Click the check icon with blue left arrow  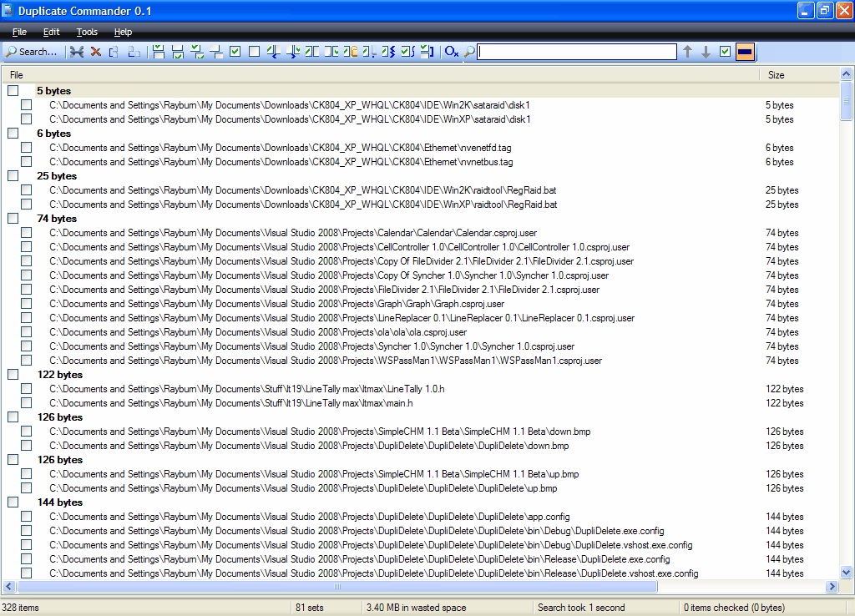273,52
